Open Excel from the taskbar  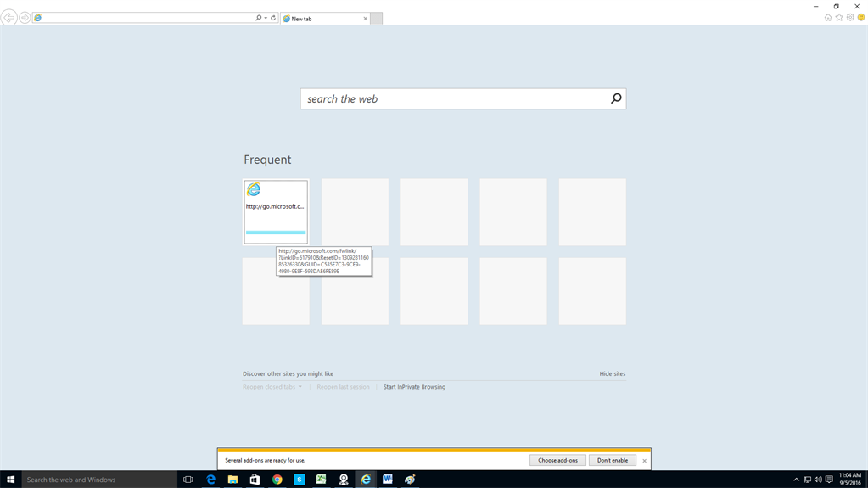(321, 480)
